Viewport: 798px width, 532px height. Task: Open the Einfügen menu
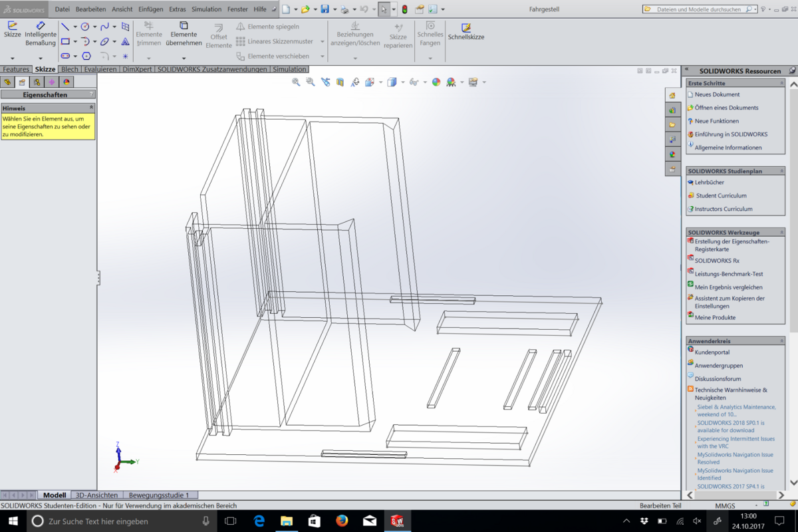click(x=151, y=9)
